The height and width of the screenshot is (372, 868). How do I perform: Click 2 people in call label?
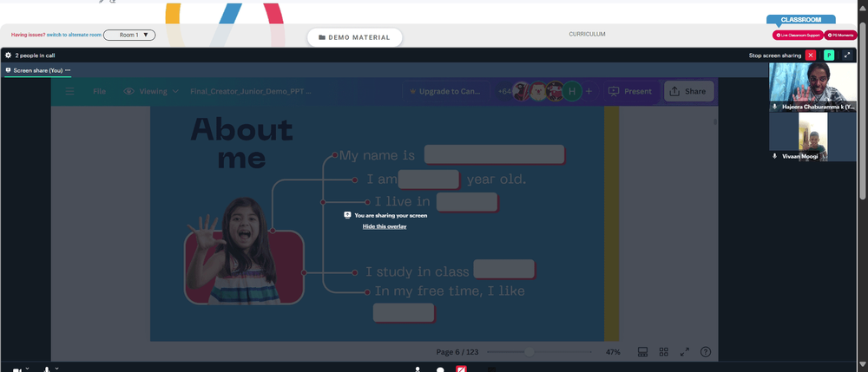point(35,55)
